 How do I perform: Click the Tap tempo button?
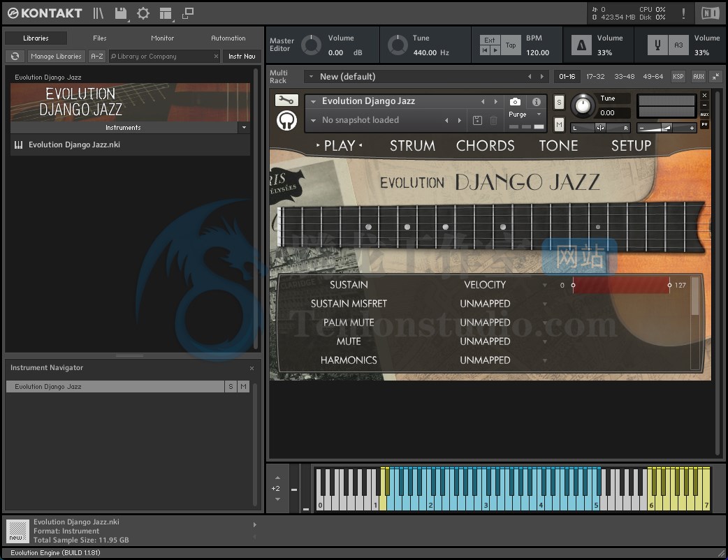[x=511, y=45]
